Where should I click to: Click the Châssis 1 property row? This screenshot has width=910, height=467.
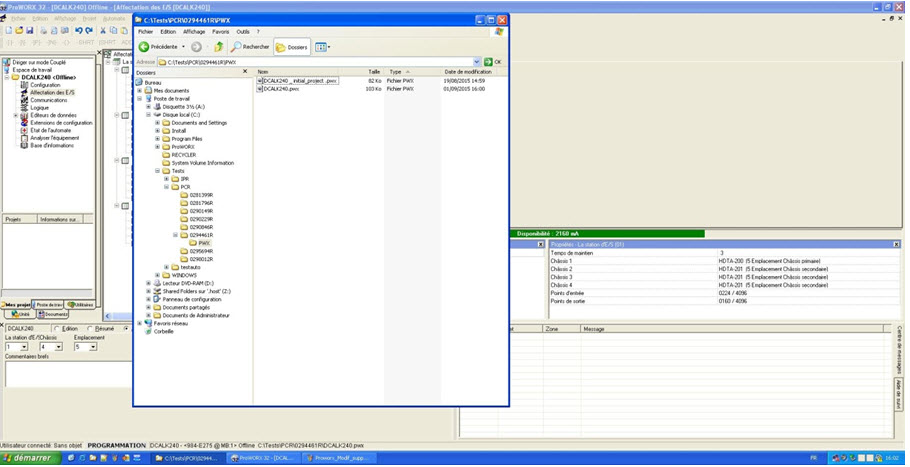(724, 261)
